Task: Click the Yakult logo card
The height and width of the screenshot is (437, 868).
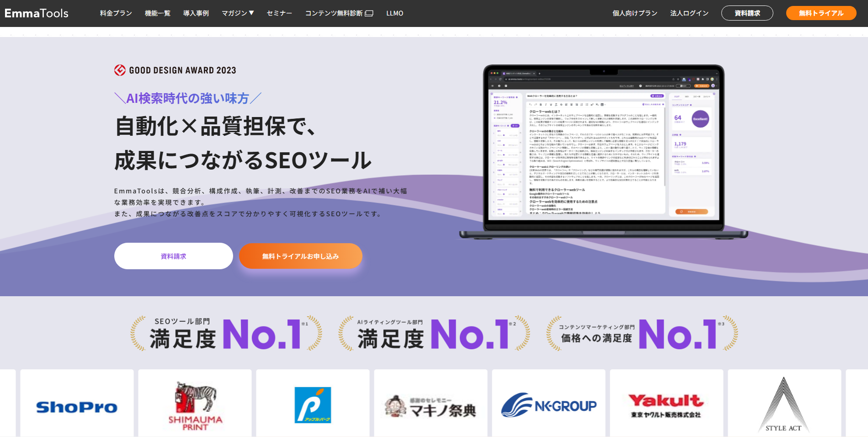Action: 666,405
